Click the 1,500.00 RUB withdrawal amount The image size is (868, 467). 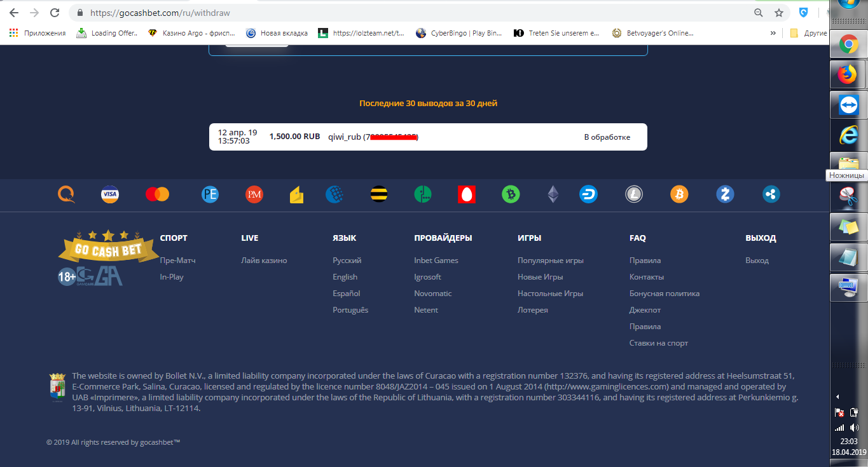294,137
